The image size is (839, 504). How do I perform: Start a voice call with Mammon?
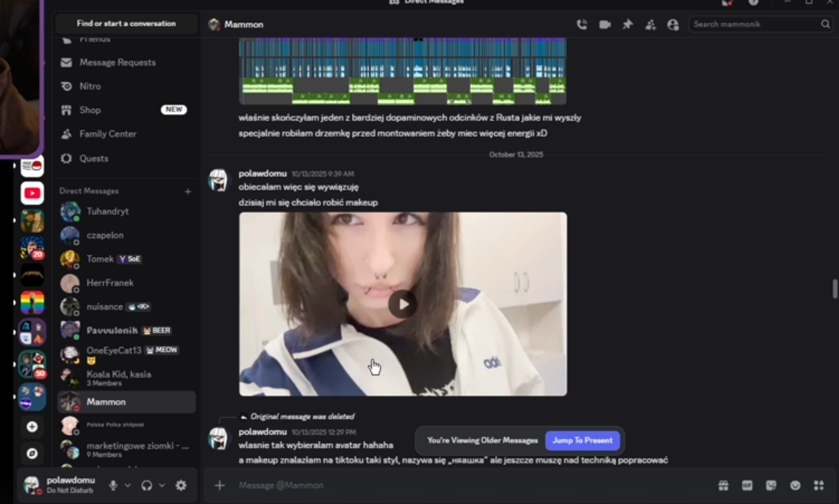coord(582,25)
